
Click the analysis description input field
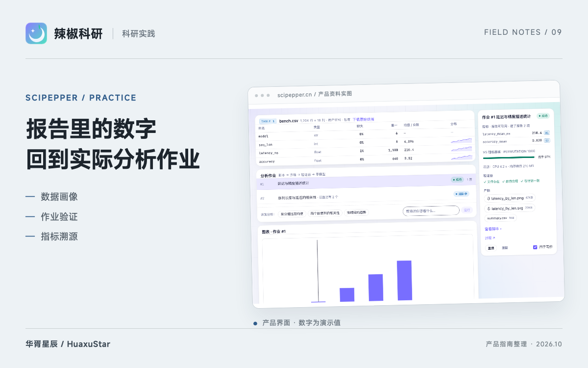(x=431, y=210)
